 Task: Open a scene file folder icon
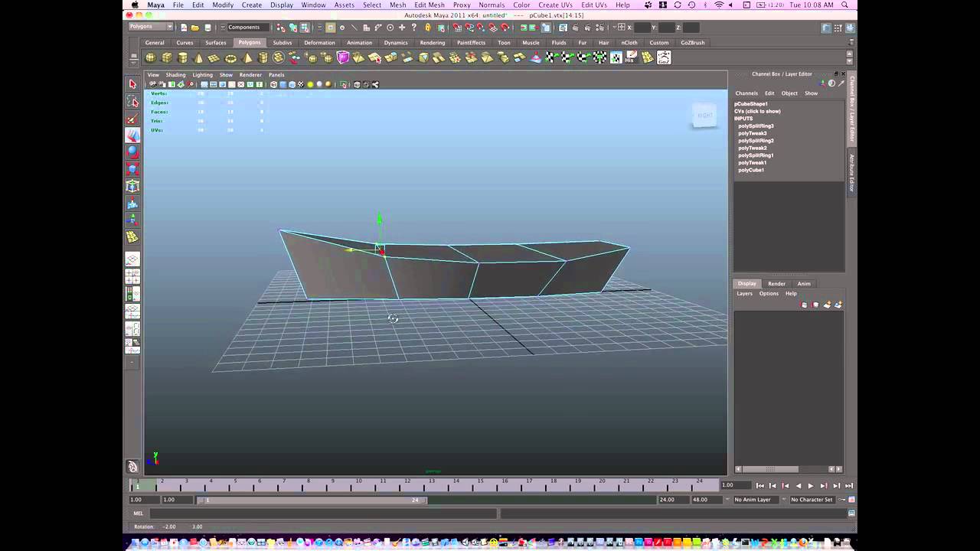click(x=195, y=28)
